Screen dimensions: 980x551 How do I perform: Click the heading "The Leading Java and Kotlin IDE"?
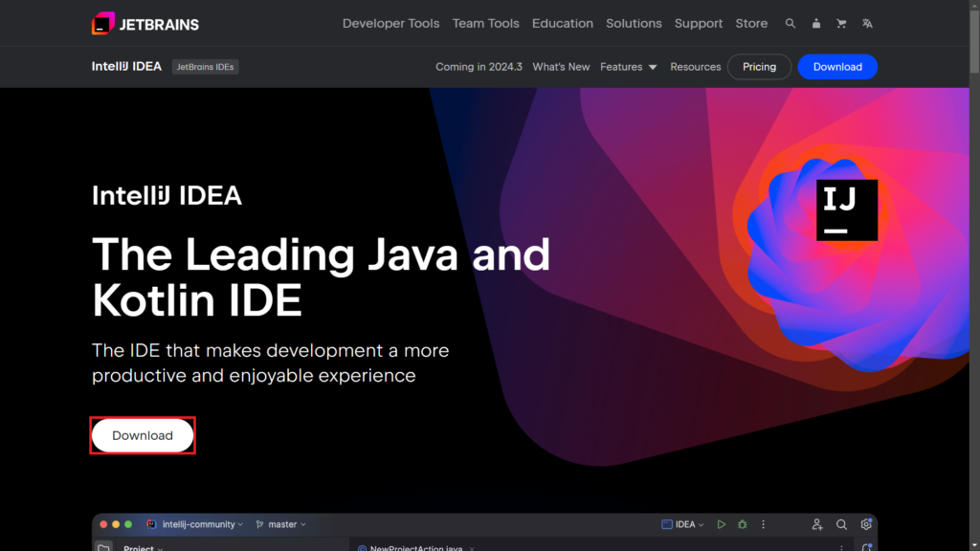click(322, 277)
